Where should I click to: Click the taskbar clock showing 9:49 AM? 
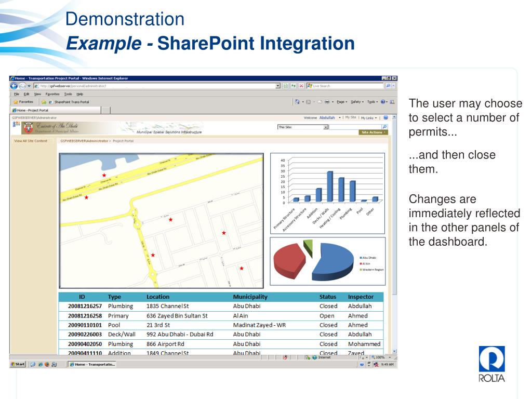[x=388, y=364]
